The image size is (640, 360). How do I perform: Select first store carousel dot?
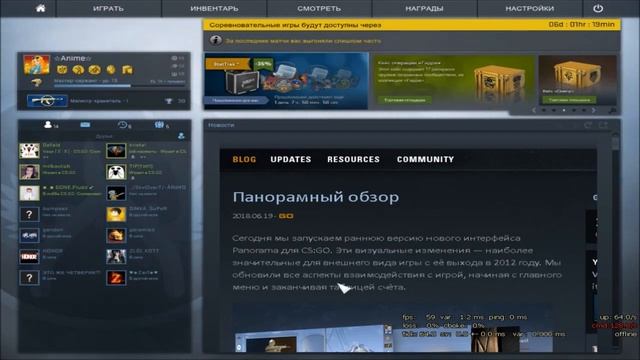click(544, 110)
